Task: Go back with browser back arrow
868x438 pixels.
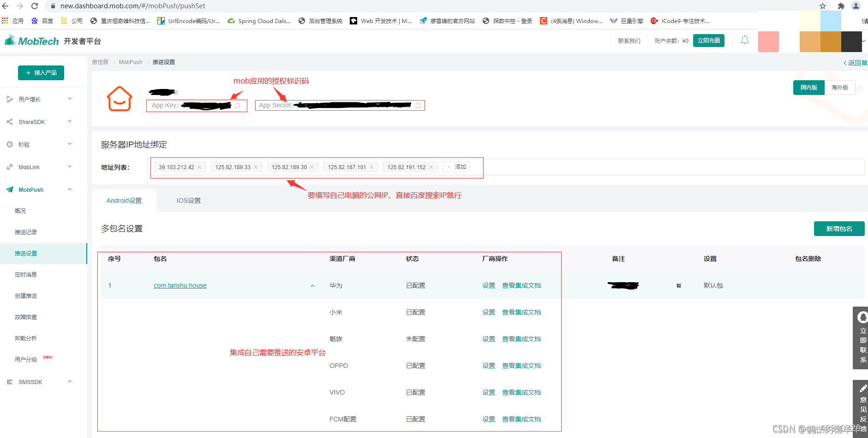Action: pos(6,6)
